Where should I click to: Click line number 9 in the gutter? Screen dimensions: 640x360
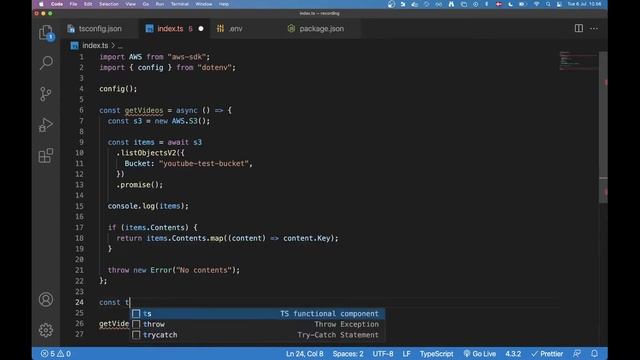[81, 142]
